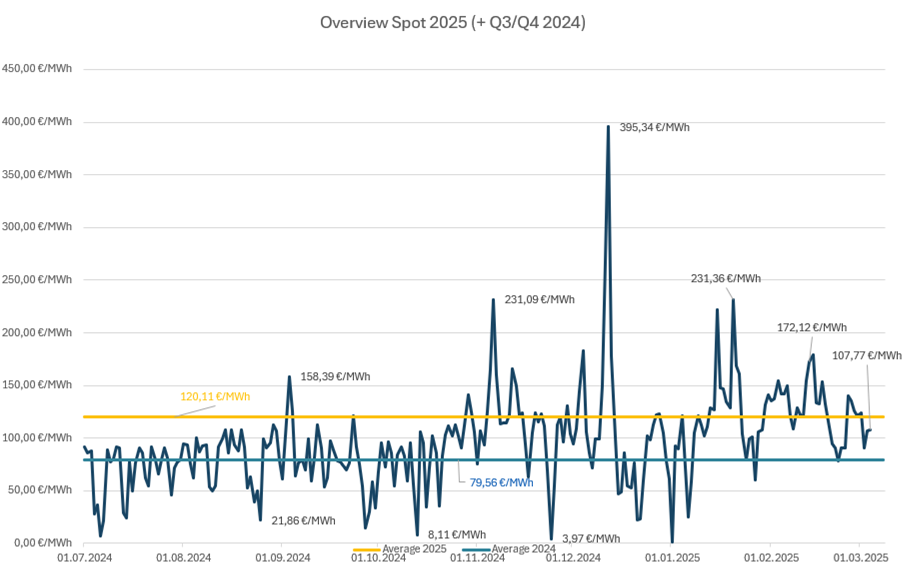Image resolution: width=906 pixels, height=569 pixels.
Task: Click the 21,86 €/MWh low point label
Action: (x=303, y=521)
